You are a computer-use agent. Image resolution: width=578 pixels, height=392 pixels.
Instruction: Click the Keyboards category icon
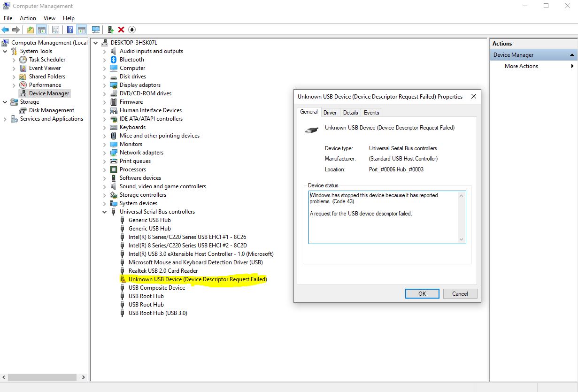113,127
